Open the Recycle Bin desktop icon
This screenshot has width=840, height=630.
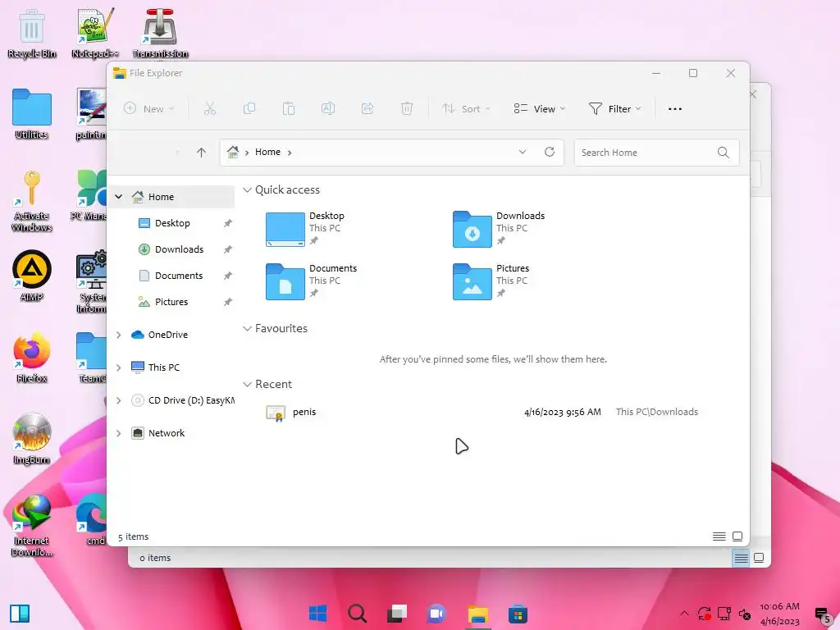[32, 33]
